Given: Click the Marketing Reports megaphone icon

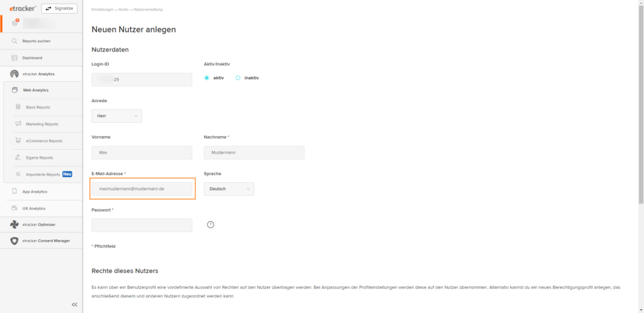Looking at the screenshot, I should (x=18, y=124).
